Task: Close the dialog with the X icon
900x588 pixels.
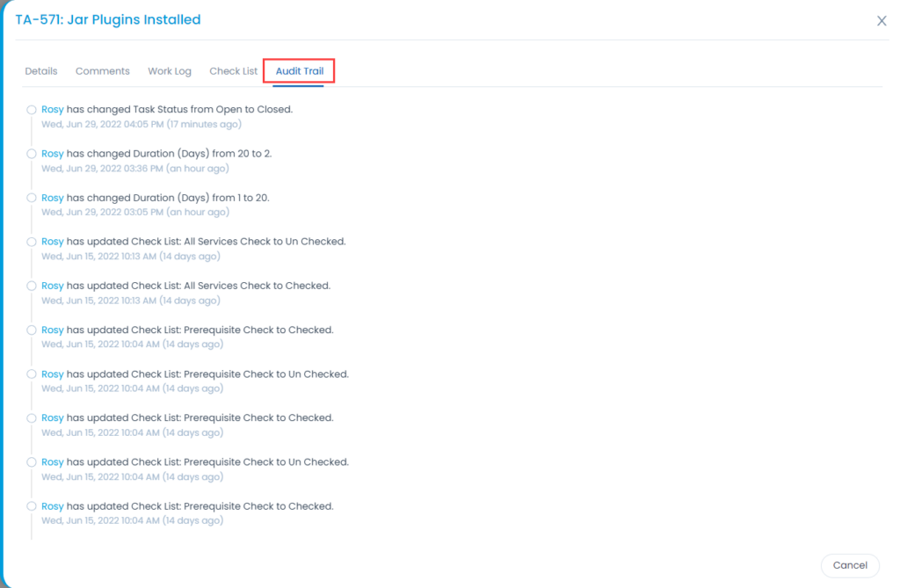Action: pos(882,21)
